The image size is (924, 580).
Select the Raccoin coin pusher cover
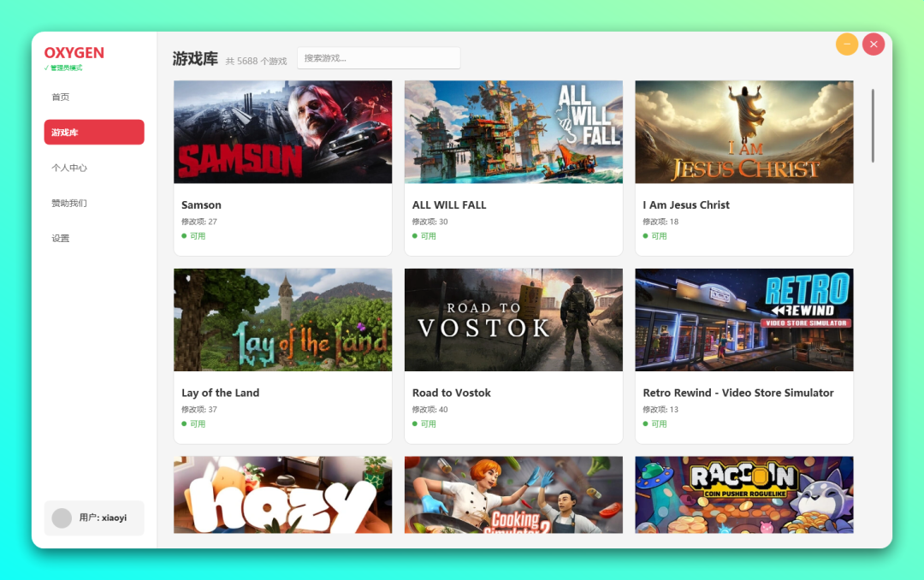click(744, 495)
